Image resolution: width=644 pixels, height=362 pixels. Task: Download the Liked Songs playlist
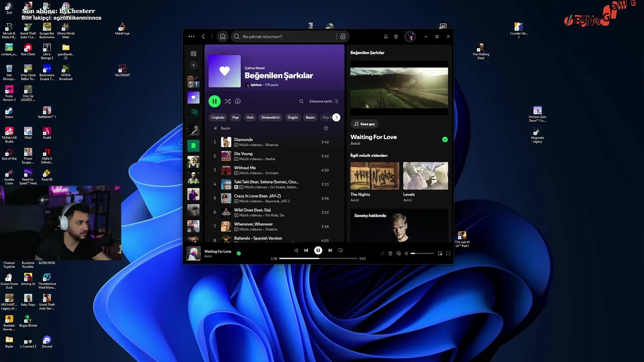pos(237,101)
